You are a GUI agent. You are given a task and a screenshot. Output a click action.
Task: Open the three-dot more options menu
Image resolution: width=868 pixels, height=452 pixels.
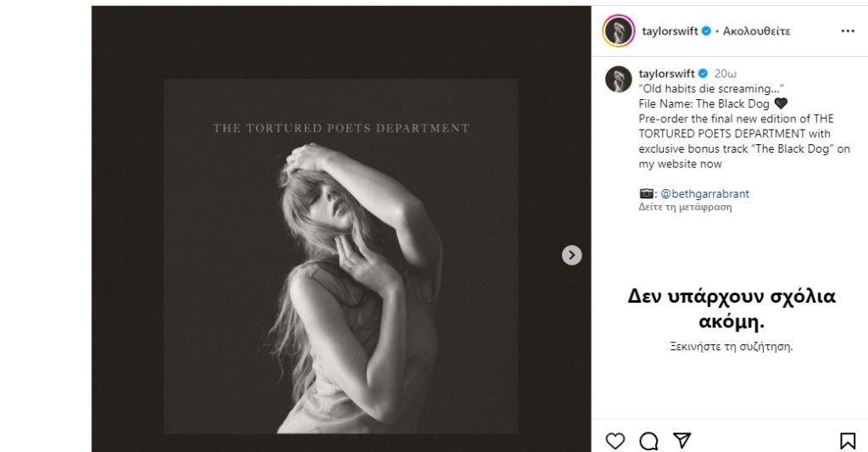pyautogui.click(x=848, y=31)
